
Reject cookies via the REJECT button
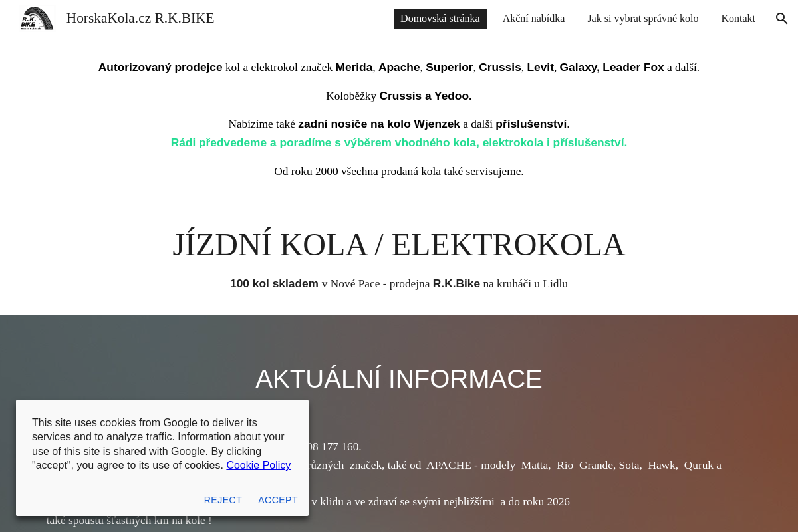tap(223, 500)
